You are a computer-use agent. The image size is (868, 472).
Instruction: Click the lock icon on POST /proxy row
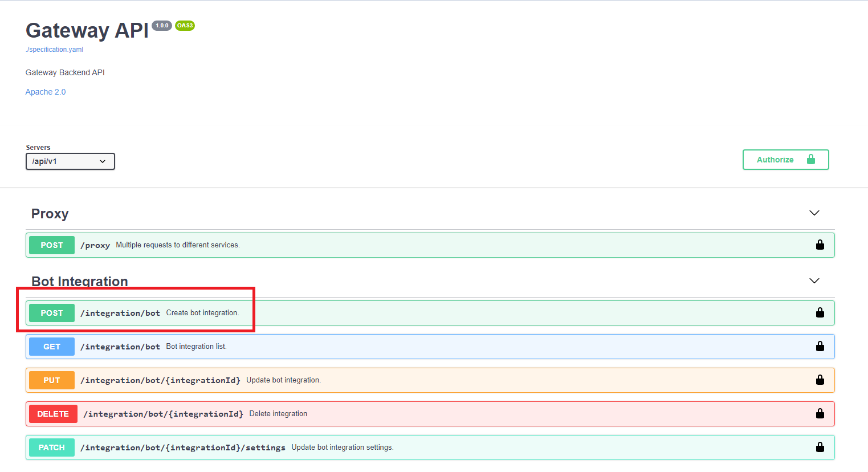point(820,245)
